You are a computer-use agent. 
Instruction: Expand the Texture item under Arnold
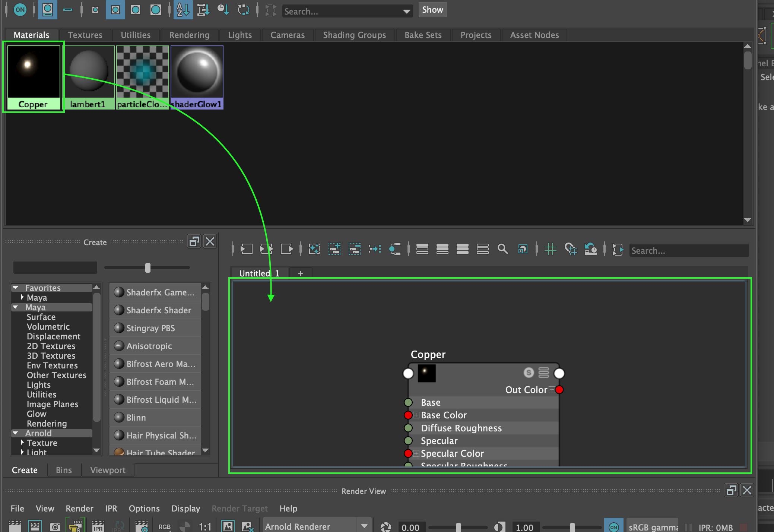tap(22, 443)
